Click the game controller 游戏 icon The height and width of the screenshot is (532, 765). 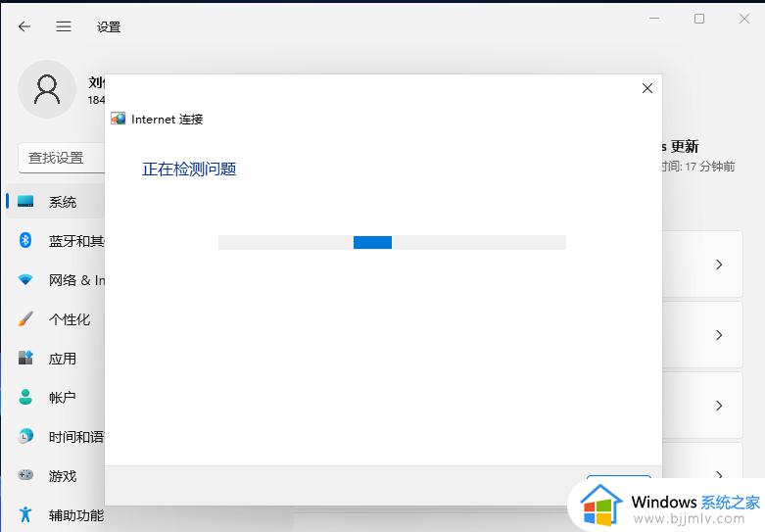tap(25, 475)
